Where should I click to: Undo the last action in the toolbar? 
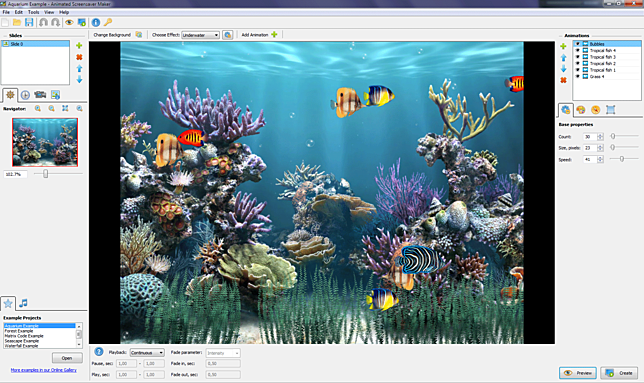pos(43,22)
